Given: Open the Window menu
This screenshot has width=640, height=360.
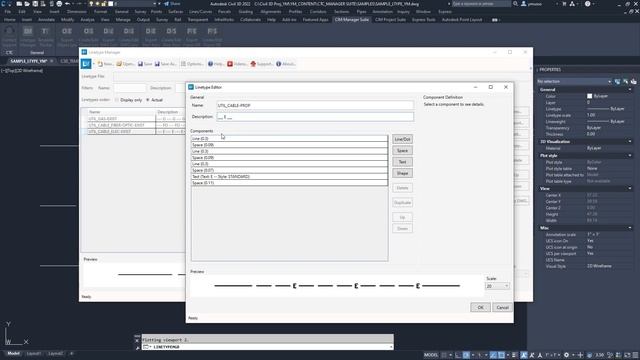Looking at the screenshot, I should coord(423,12).
